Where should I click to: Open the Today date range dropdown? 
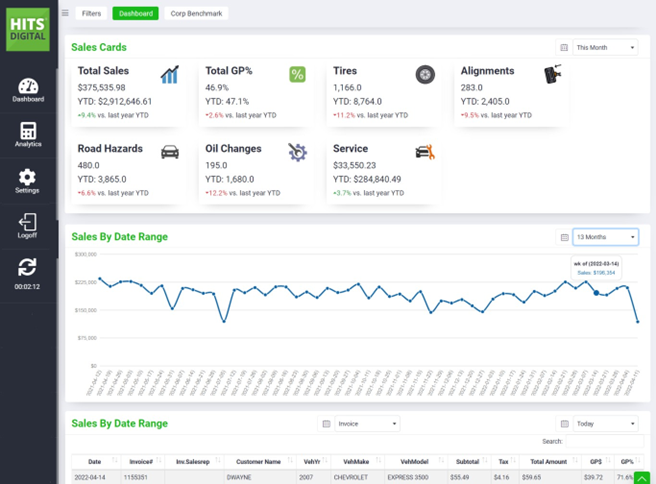(x=605, y=424)
